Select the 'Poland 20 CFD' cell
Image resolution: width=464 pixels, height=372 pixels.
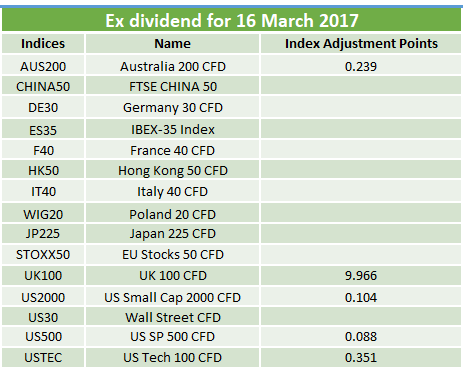pos(172,213)
